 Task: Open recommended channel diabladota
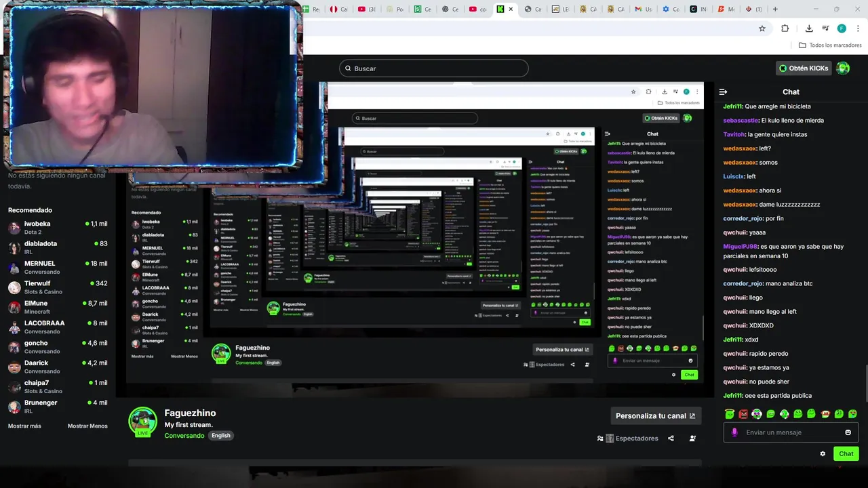click(58, 247)
